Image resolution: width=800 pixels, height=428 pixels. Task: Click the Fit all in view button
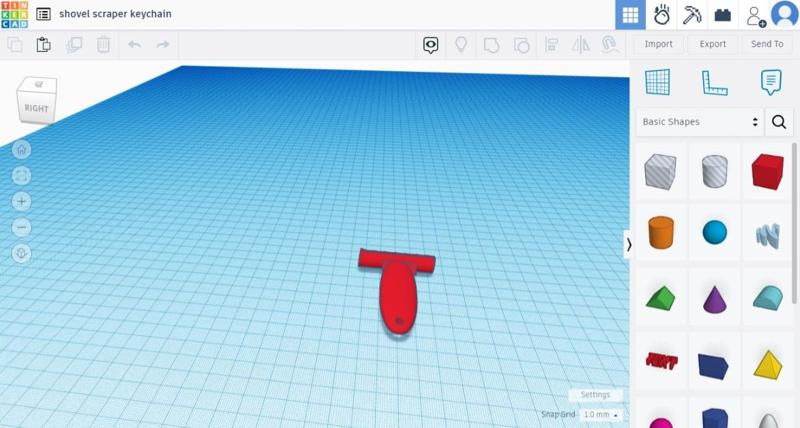point(21,175)
